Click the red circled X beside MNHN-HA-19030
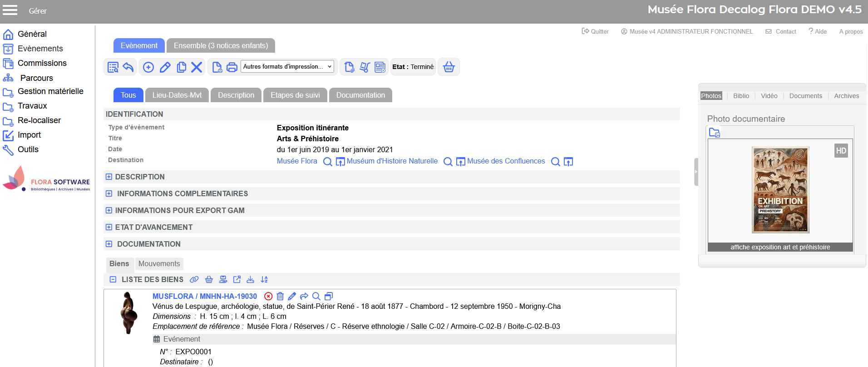This screenshot has height=367, width=868. click(x=268, y=296)
